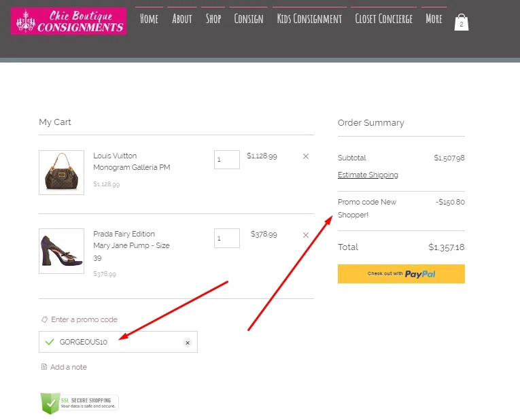This screenshot has width=520, height=420.
Task: Open Closet Concierge page
Action: tap(383, 18)
